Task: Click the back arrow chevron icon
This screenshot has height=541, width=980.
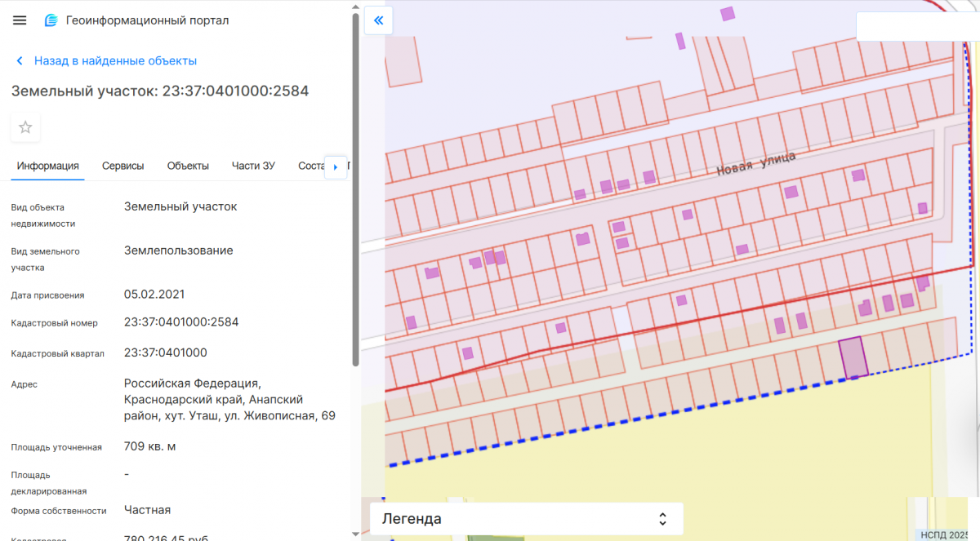Action: tap(20, 61)
